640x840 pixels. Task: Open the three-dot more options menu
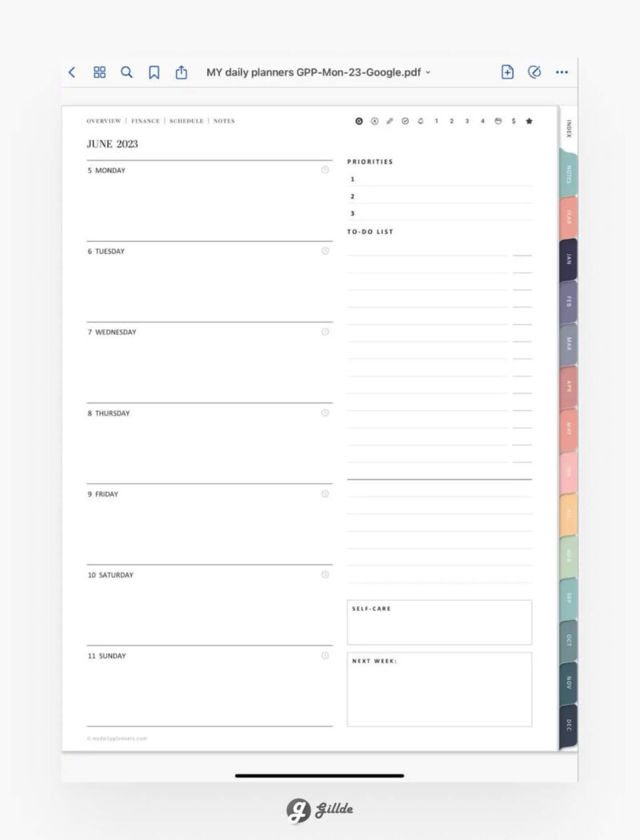click(562, 71)
